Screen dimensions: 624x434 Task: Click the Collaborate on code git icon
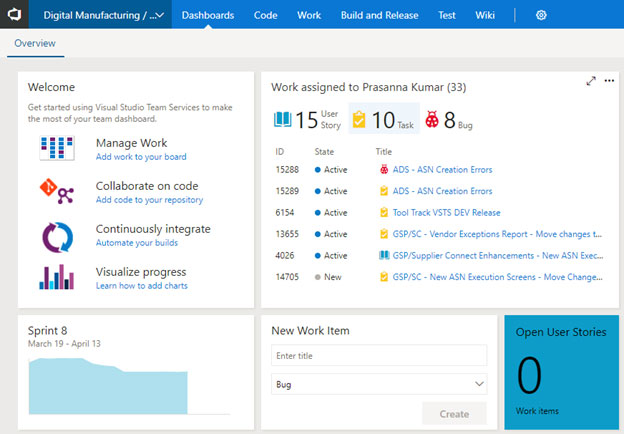(x=57, y=191)
